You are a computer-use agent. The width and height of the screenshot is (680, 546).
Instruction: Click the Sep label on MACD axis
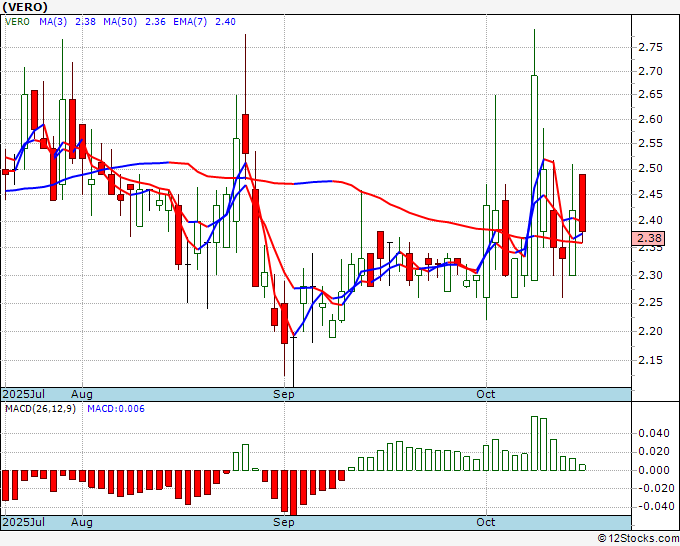tap(284, 522)
